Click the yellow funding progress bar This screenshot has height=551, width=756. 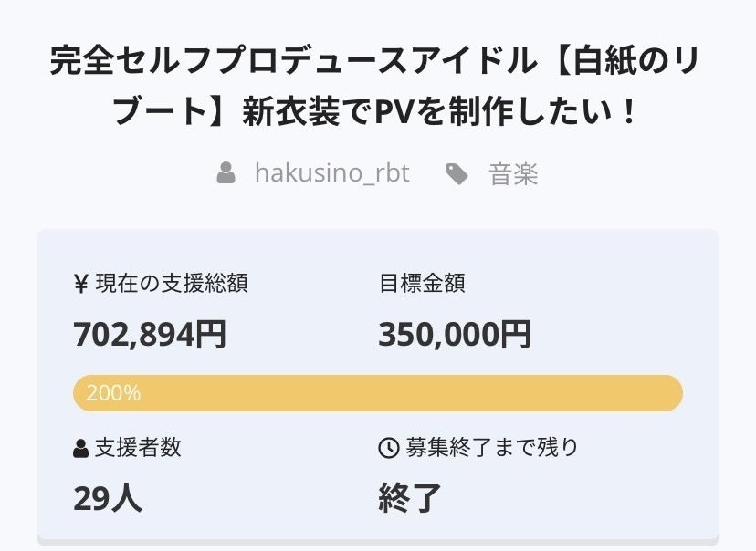coord(411,393)
